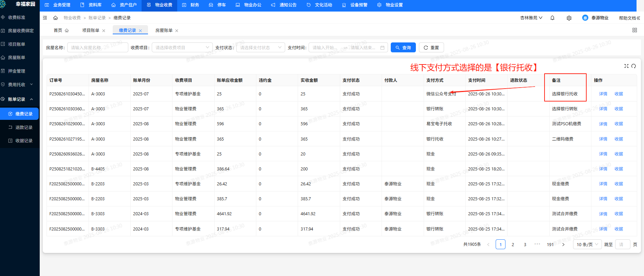
Task: Open 物业设置 top menu
Action: 390,5
